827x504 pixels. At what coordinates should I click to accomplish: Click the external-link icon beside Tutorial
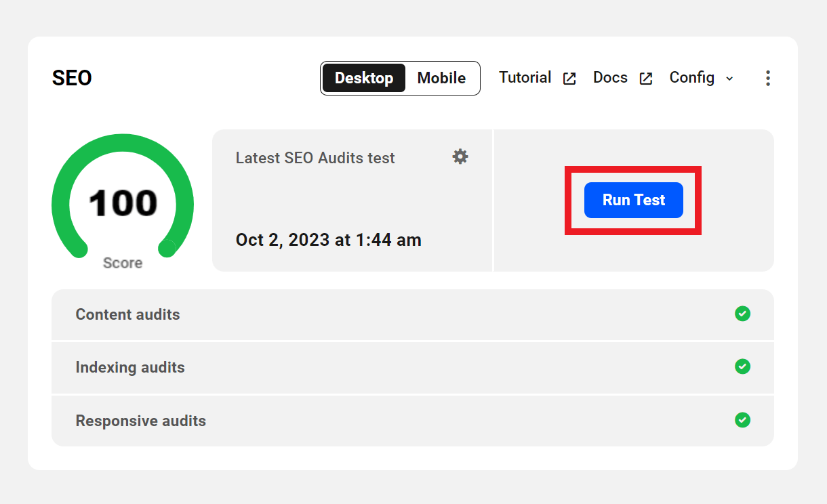[570, 79]
